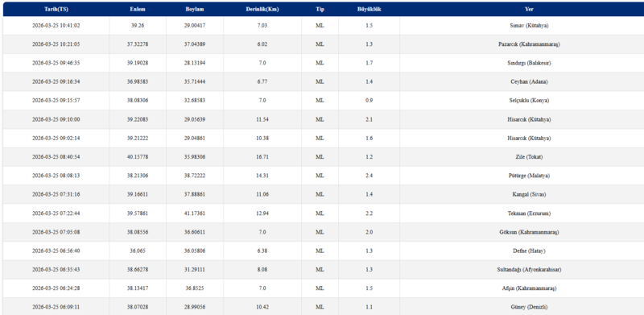Viewport: 644px width, 315px height.
Task: Click the latitude value 40.15778
Action: [138, 157]
